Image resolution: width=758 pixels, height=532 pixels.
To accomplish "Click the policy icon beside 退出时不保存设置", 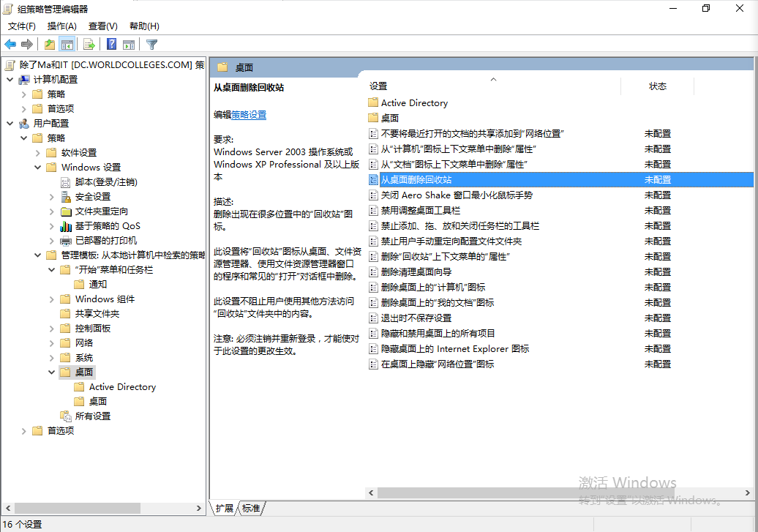I will [373, 318].
